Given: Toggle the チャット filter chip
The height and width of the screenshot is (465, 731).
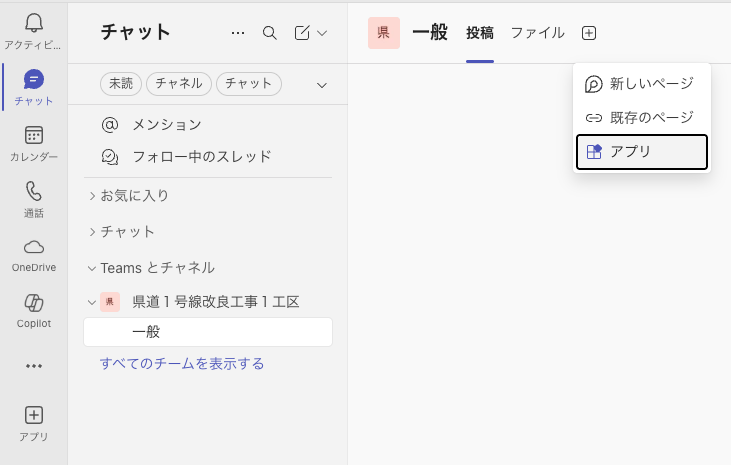Looking at the screenshot, I should pos(248,84).
